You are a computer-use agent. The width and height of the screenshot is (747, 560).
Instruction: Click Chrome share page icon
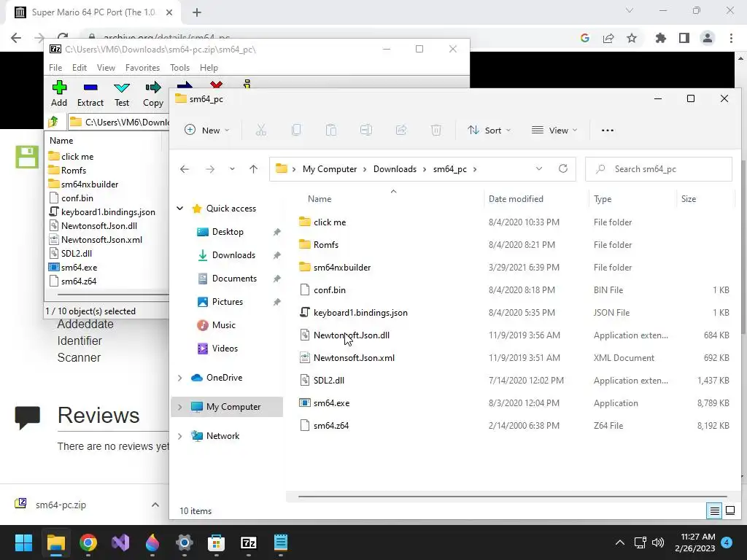coord(608,38)
